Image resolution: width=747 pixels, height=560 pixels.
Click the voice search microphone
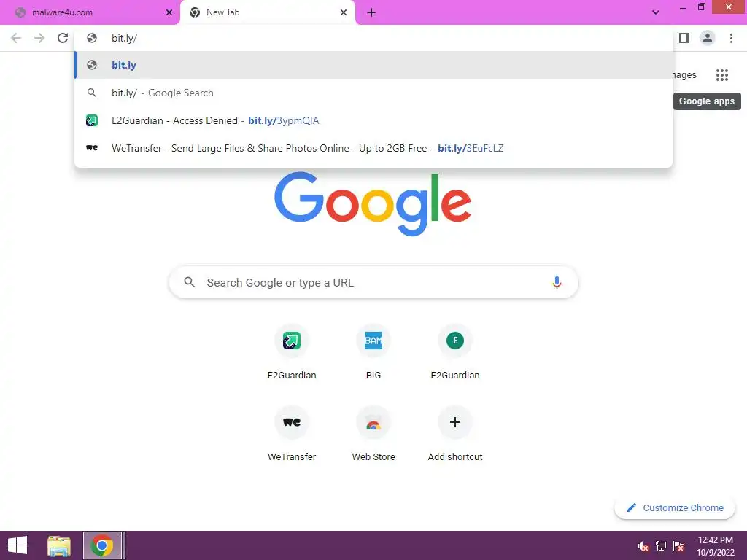pos(557,282)
